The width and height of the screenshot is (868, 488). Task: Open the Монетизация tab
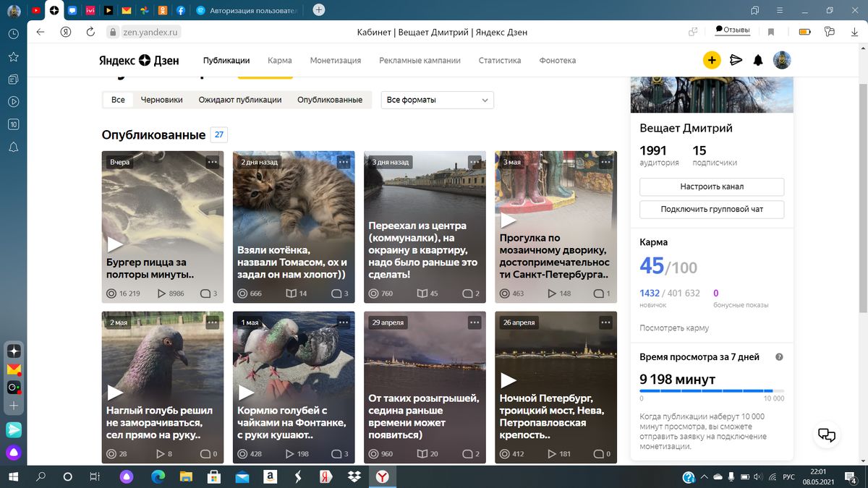pyautogui.click(x=336, y=61)
